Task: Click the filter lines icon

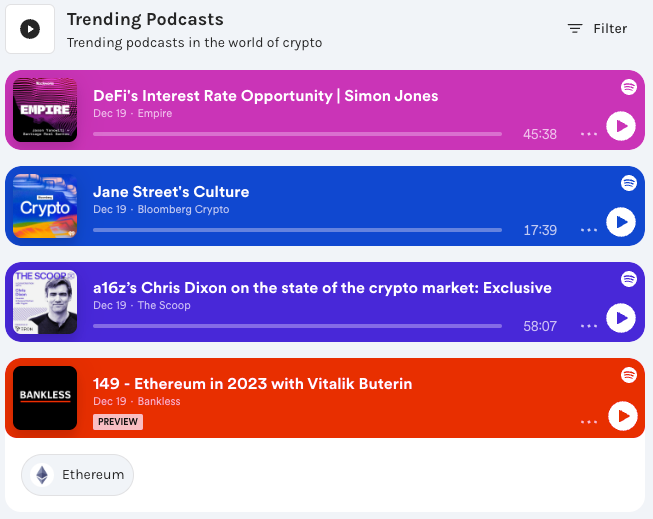Action: [575, 29]
